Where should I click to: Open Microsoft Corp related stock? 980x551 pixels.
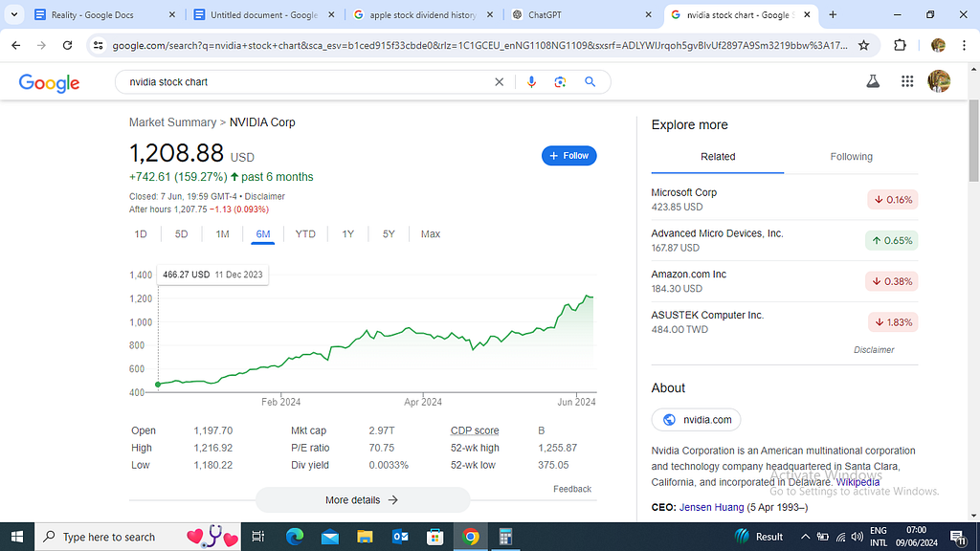click(x=785, y=199)
